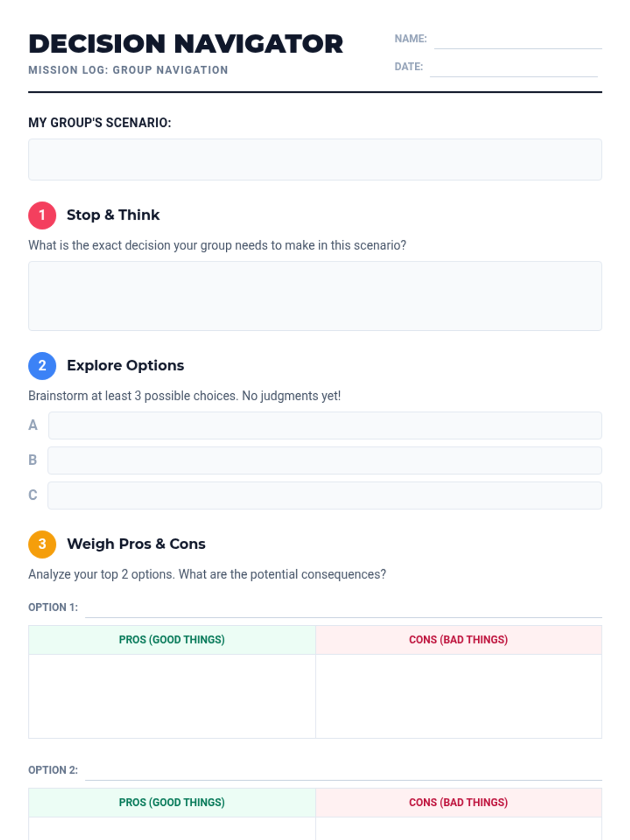The image size is (630, 840).
Task: Click Option 2 Cons (Bad Things) header
Action: [458, 803]
